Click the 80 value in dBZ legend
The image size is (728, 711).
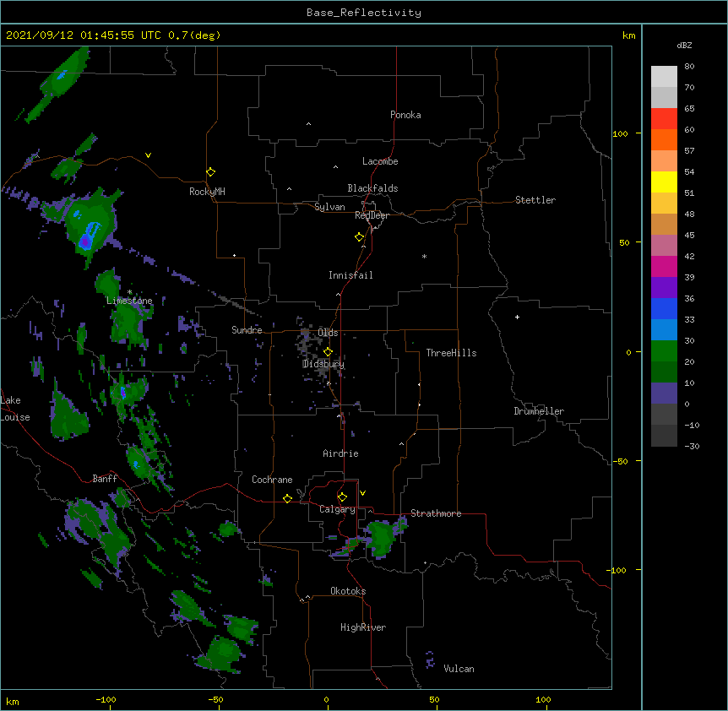(x=689, y=67)
